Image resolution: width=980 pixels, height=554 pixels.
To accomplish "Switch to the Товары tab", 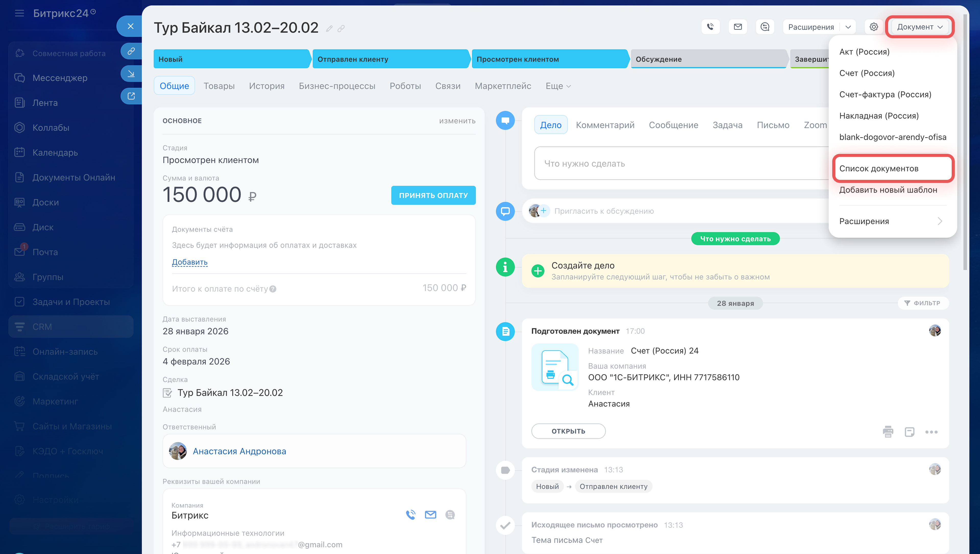I will (219, 86).
